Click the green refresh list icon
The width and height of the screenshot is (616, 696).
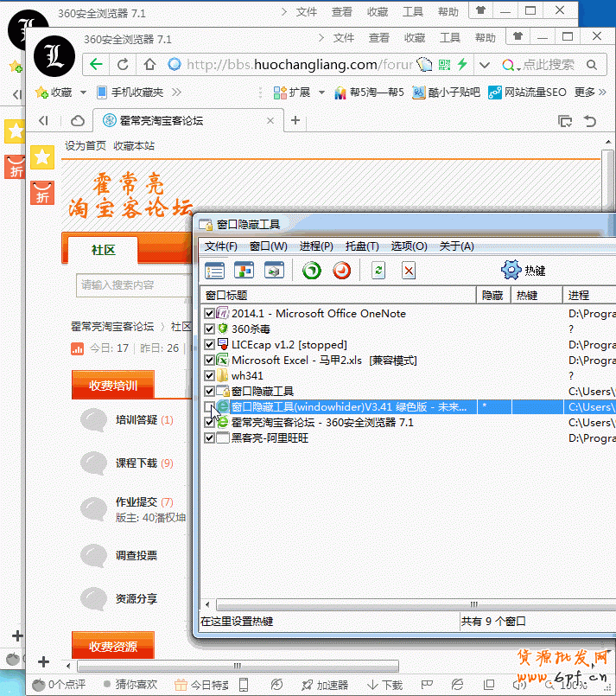378,271
